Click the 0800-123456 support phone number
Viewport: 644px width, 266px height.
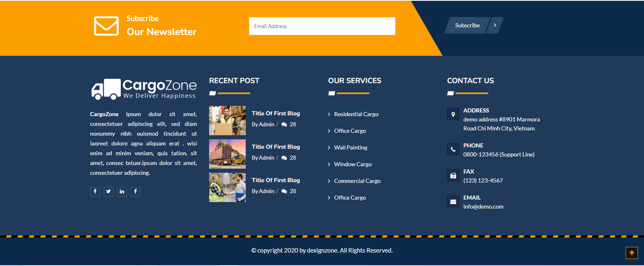coord(498,154)
